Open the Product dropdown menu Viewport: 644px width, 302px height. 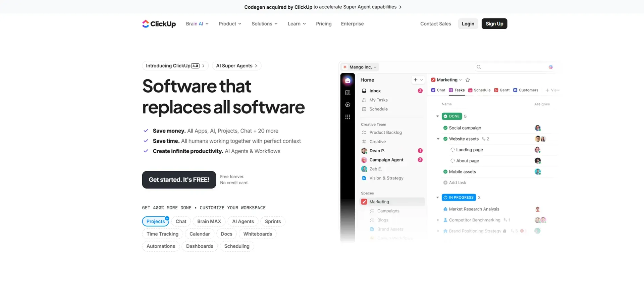pyautogui.click(x=230, y=24)
